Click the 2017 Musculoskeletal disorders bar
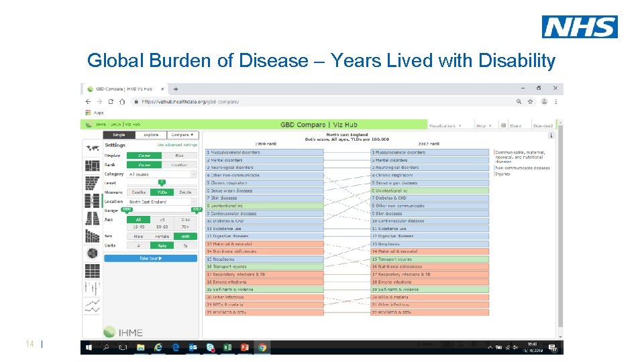The image size is (644, 362). (x=429, y=152)
